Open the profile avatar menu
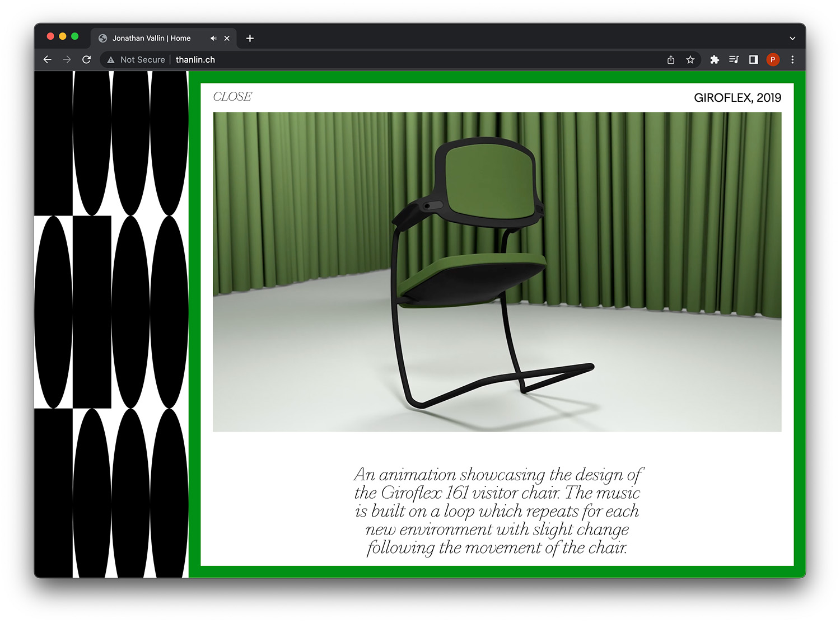 pos(773,59)
